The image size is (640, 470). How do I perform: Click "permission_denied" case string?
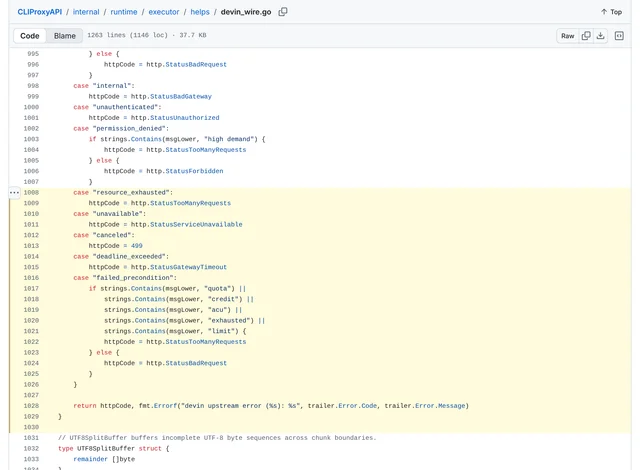(x=131, y=129)
